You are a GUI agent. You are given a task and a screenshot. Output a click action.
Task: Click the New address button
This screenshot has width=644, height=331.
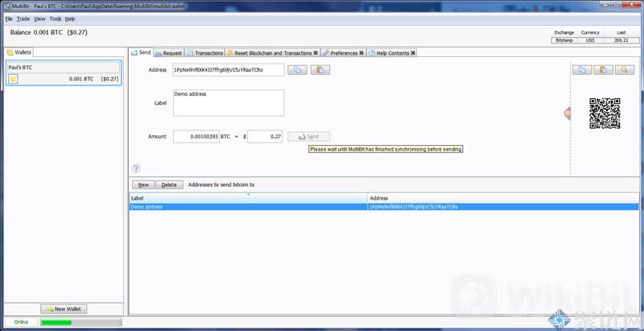coord(143,184)
